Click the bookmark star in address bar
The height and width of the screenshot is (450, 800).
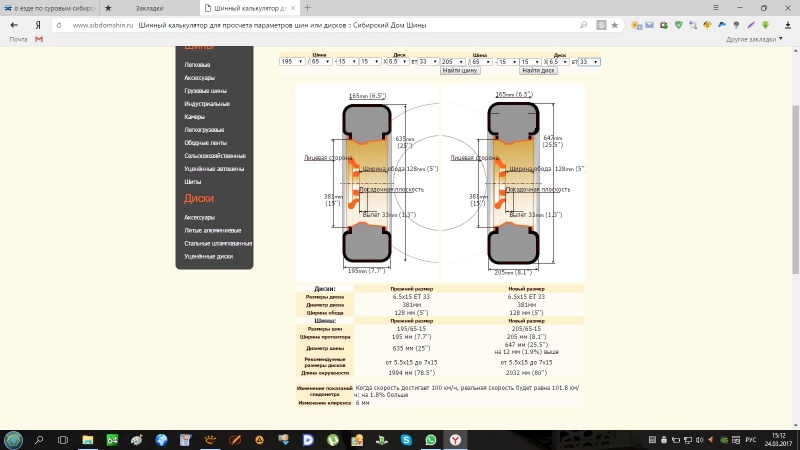point(613,24)
